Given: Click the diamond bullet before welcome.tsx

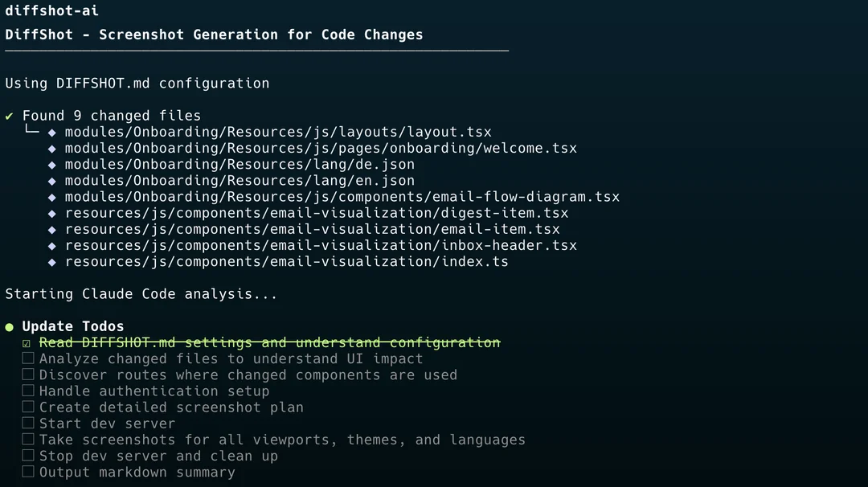Looking at the screenshot, I should [x=52, y=149].
